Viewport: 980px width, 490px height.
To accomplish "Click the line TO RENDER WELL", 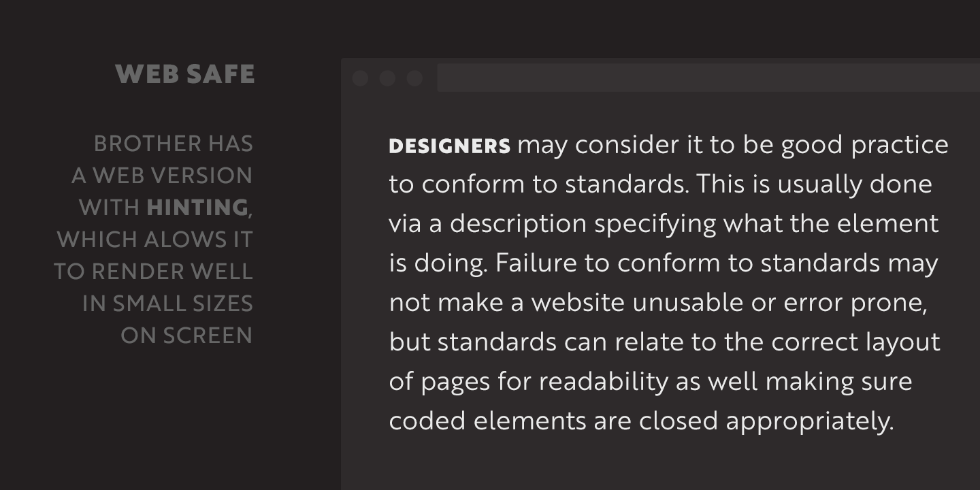I will click(x=153, y=272).
